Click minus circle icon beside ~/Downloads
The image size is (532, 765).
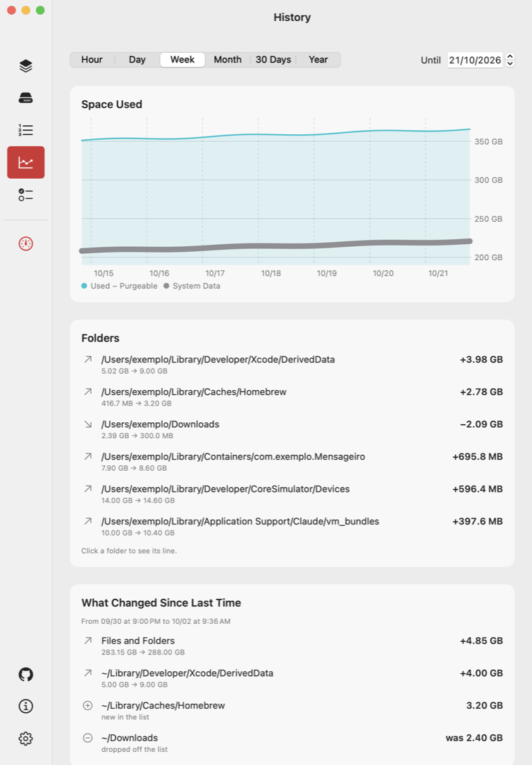(x=88, y=738)
